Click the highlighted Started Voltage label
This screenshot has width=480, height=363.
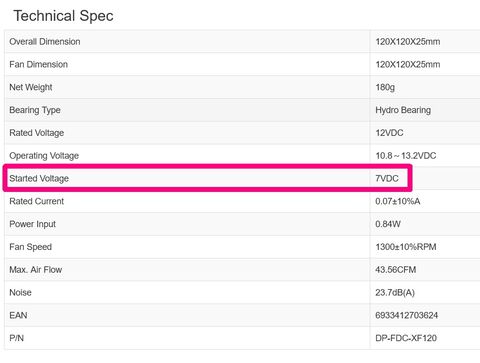point(39,178)
